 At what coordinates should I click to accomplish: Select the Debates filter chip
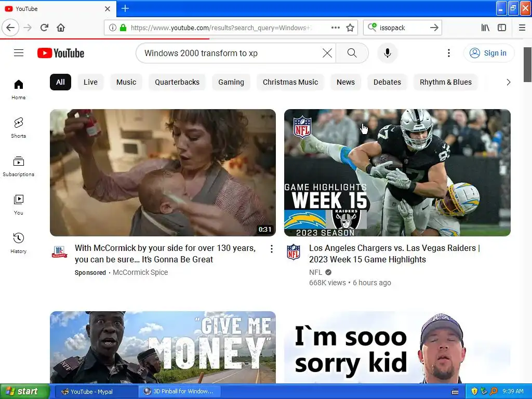387,82
